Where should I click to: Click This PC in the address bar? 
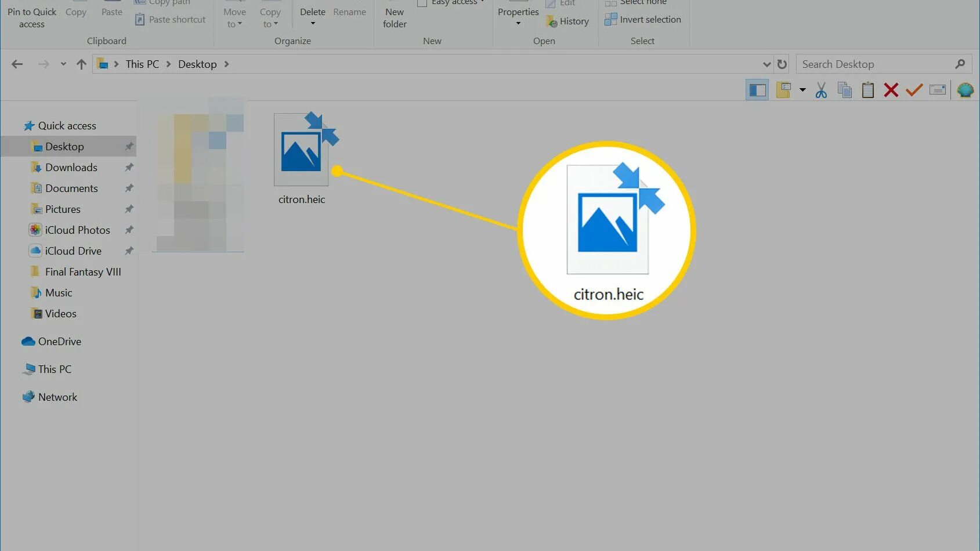[142, 64]
